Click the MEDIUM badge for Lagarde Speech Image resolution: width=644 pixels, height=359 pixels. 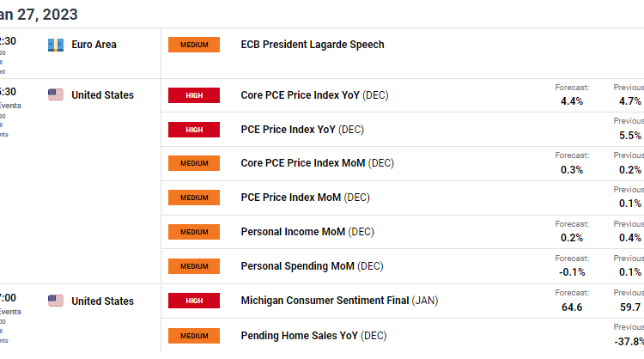click(x=194, y=45)
